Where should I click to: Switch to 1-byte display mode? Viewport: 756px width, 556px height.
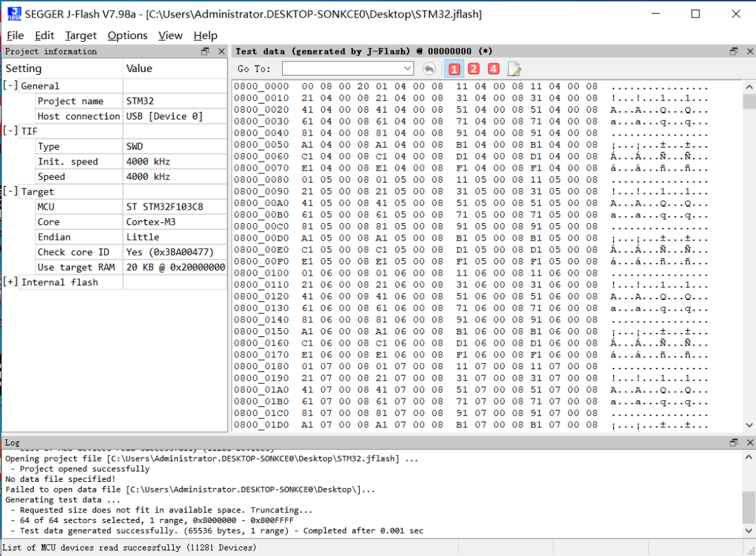[x=454, y=69]
